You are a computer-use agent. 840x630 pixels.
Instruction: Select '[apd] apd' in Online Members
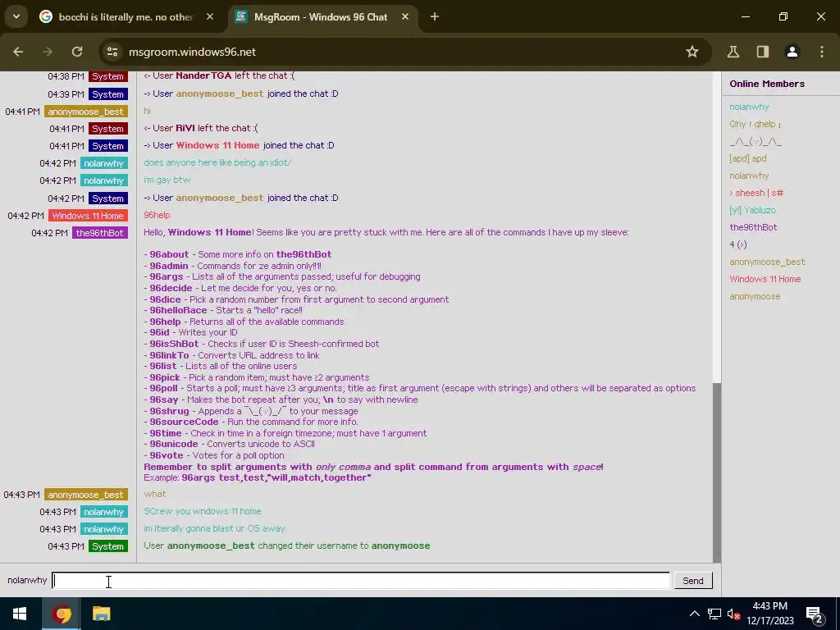click(748, 158)
